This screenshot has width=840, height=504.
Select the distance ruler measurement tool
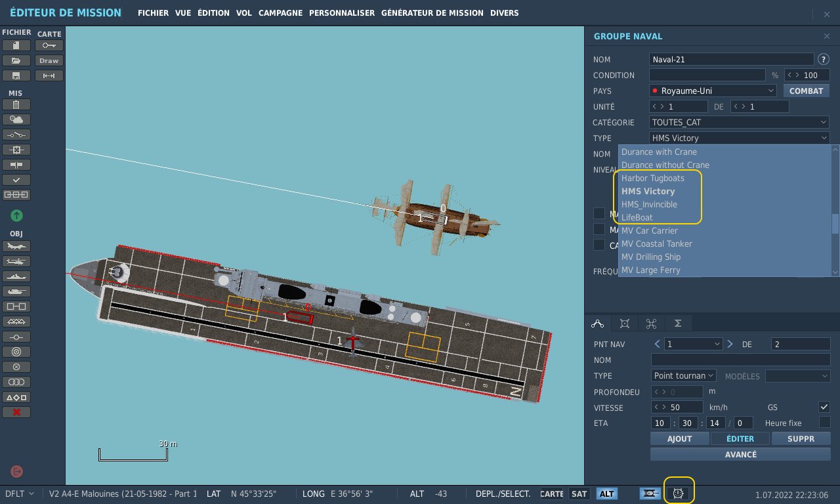point(49,75)
